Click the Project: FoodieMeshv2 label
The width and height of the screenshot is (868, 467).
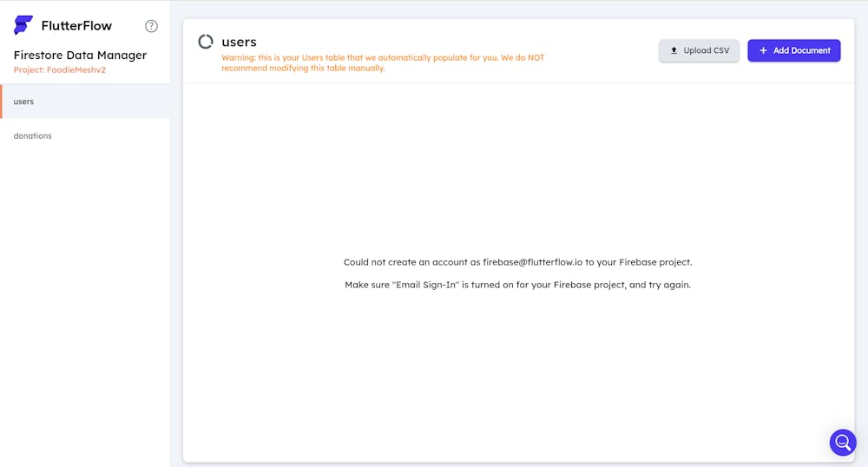[59, 69]
